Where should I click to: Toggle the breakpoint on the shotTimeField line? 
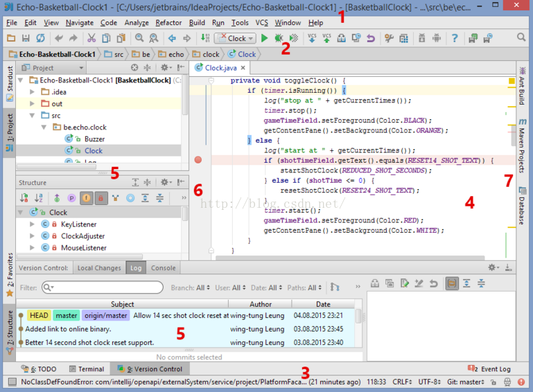tap(198, 160)
